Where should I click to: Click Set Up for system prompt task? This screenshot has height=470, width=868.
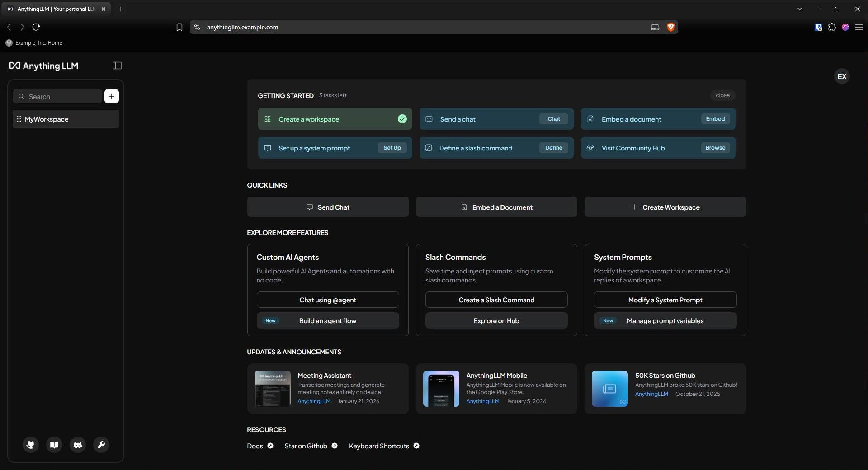click(x=392, y=148)
